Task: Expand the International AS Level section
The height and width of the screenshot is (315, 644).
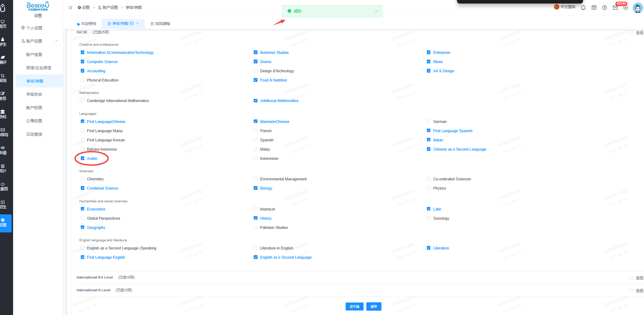Action: (x=95, y=277)
